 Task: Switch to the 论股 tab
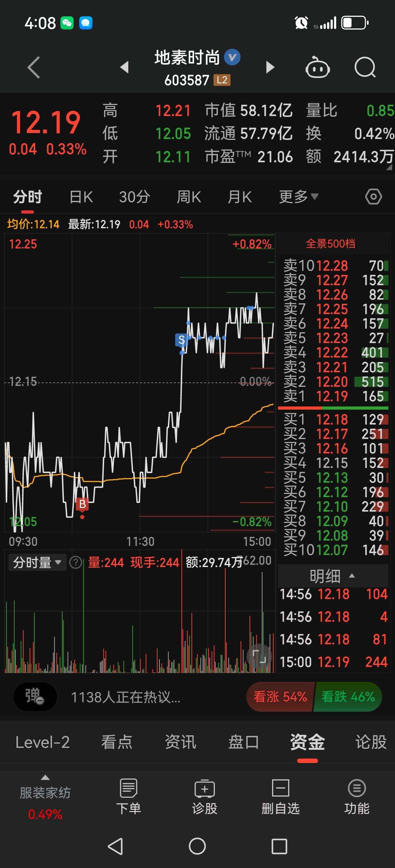pos(371,742)
